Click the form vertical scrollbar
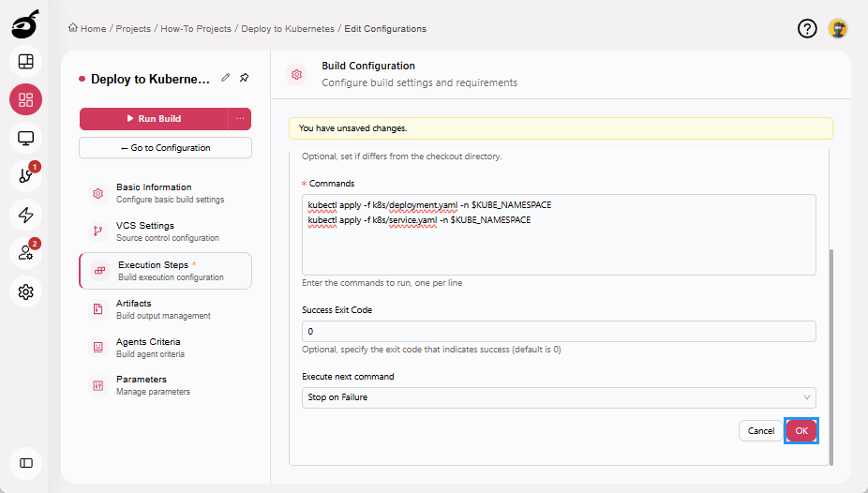The image size is (868, 493). [x=831, y=357]
